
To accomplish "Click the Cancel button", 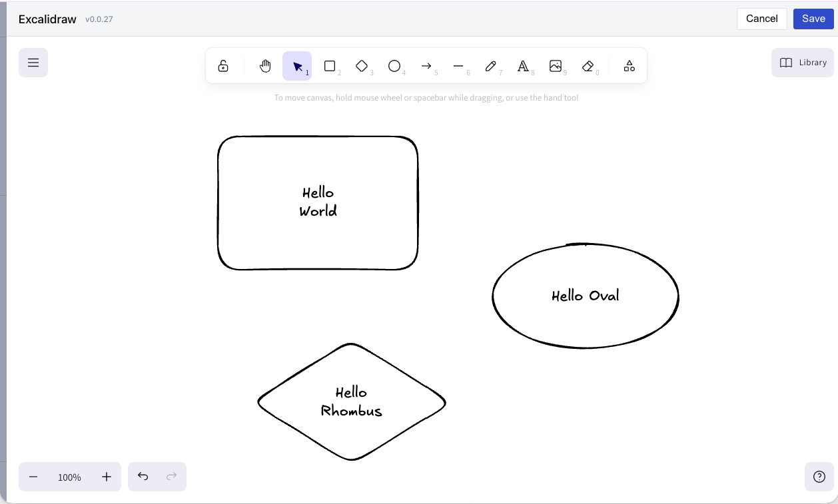I will pyautogui.click(x=761, y=19).
